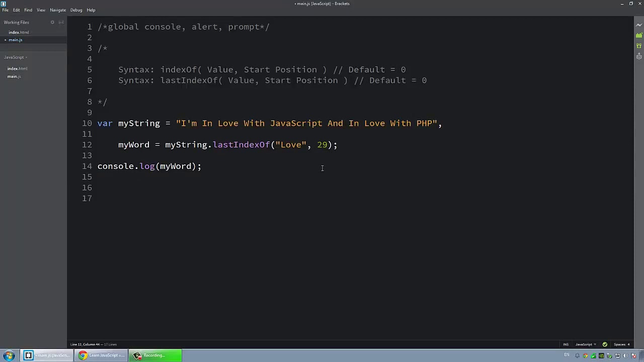
Task: Open Working Files gear settings icon
Action: tap(52, 22)
